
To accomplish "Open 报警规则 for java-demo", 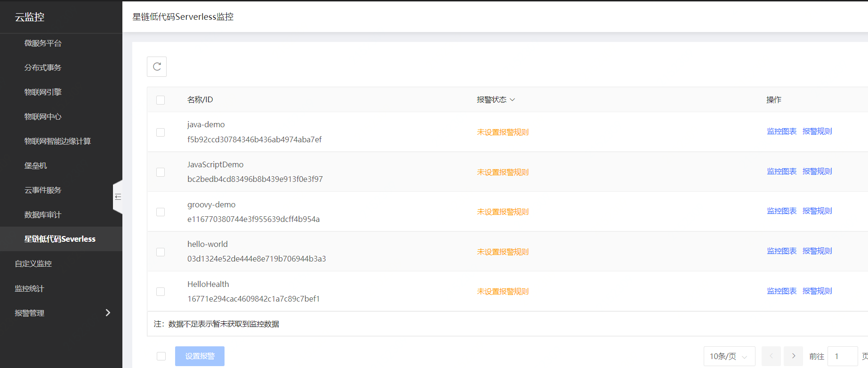I will [817, 131].
